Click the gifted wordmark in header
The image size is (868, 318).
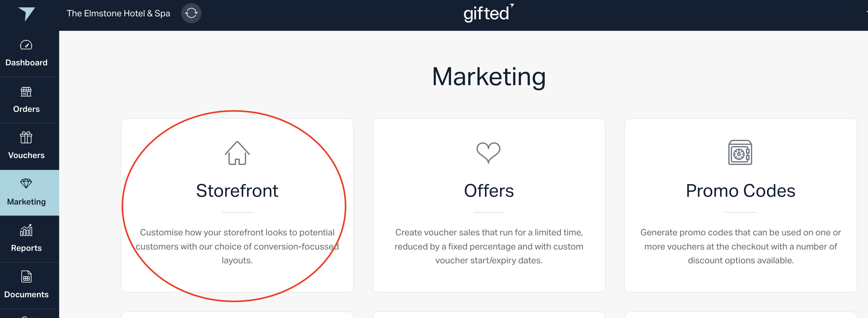(488, 14)
